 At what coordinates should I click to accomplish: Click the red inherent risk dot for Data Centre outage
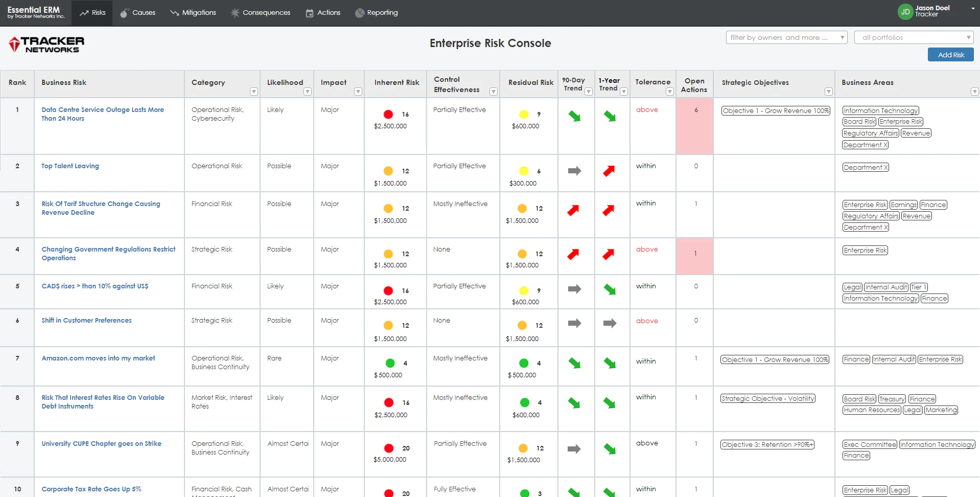[388, 115]
